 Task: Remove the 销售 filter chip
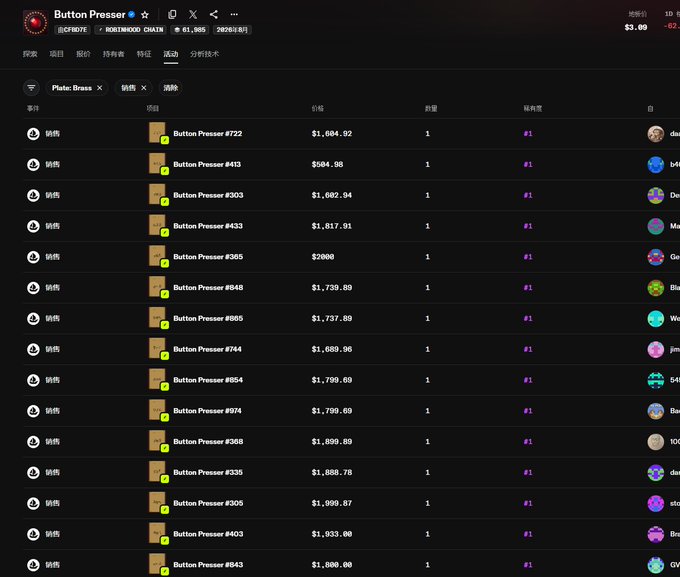click(144, 88)
